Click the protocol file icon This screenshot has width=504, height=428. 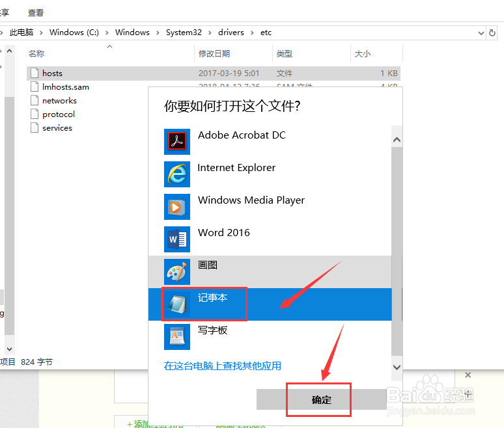[35, 114]
